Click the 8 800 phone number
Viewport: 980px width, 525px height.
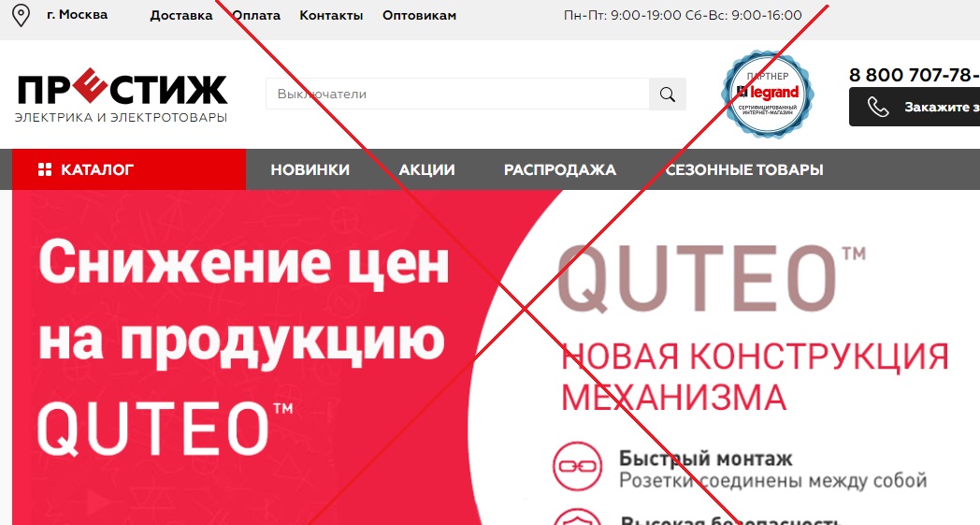914,75
